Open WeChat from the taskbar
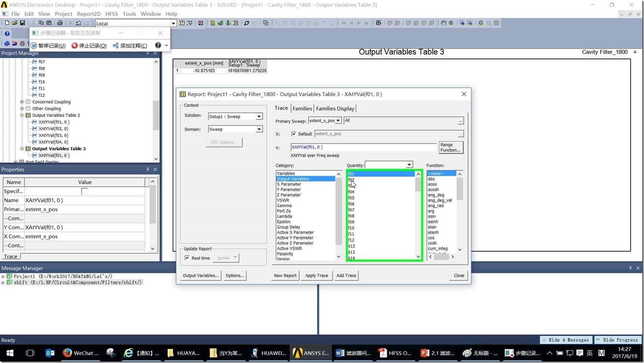The image size is (644, 363). (81, 353)
